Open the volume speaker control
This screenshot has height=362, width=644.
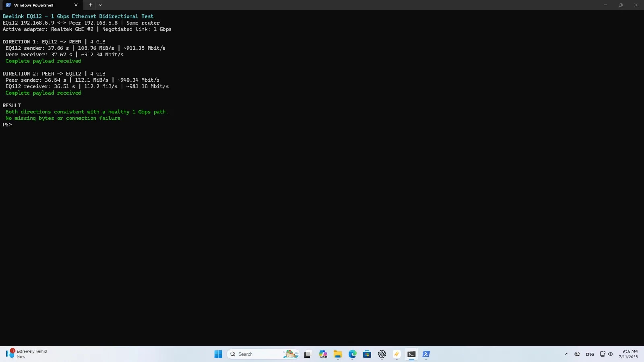pos(610,354)
